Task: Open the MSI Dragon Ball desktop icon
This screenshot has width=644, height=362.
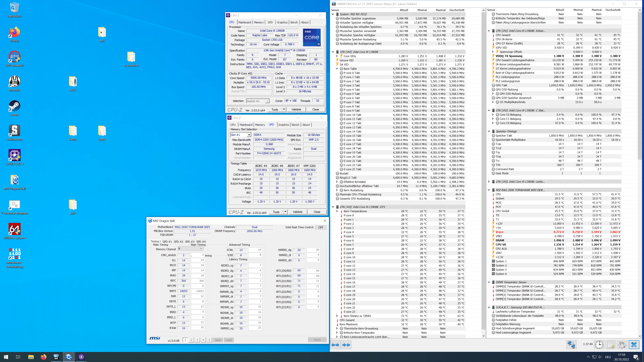Action: pos(14,182)
